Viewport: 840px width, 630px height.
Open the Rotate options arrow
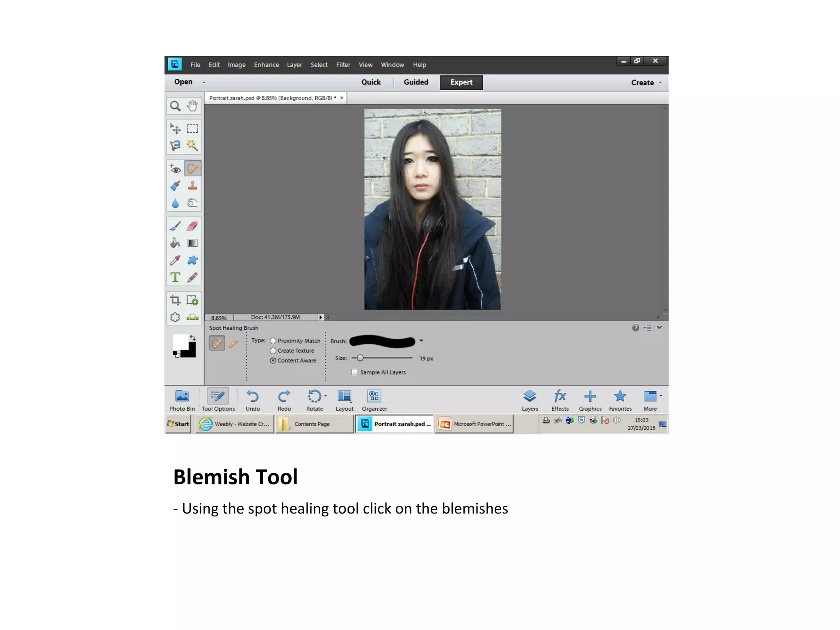(326, 396)
